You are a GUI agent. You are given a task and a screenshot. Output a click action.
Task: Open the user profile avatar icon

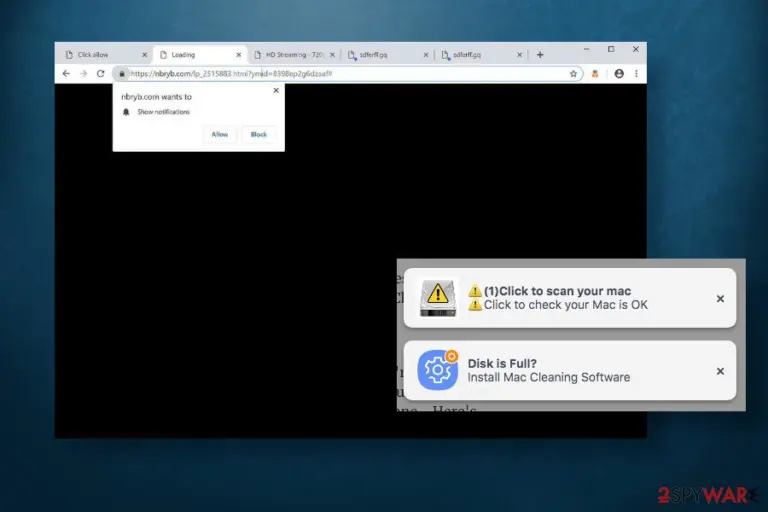click(x=619, y=73)
